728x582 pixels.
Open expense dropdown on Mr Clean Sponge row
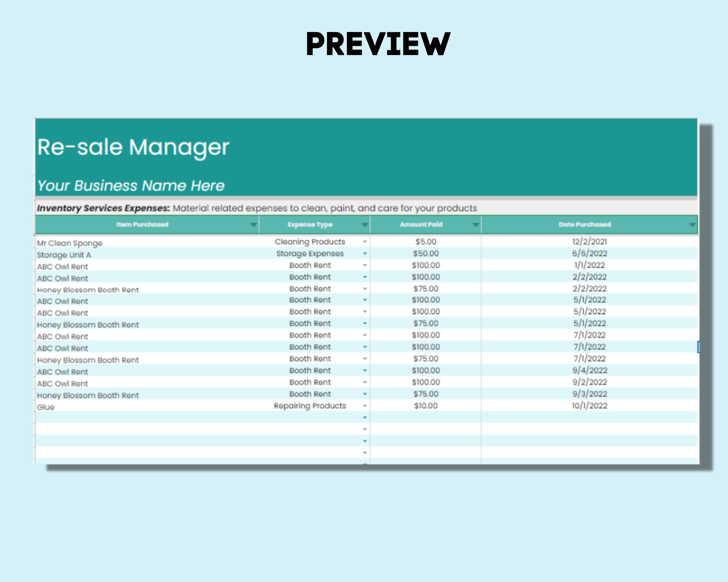pyautogui.click(x=364, y=242)
